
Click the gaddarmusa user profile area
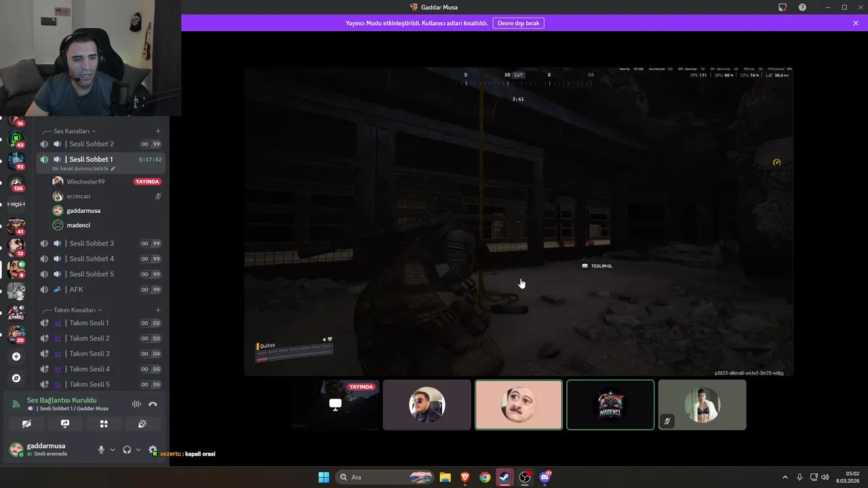pos(50,449)
